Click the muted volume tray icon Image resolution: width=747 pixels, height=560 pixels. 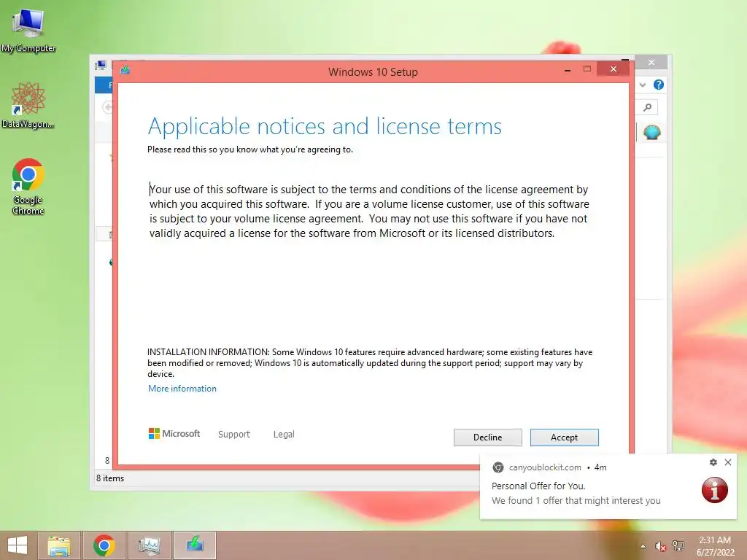660,546
